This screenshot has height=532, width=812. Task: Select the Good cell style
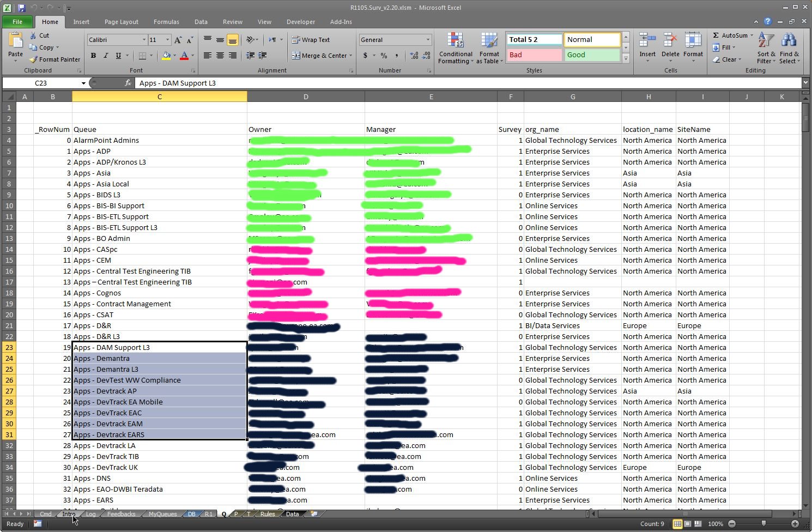[592, 55]
